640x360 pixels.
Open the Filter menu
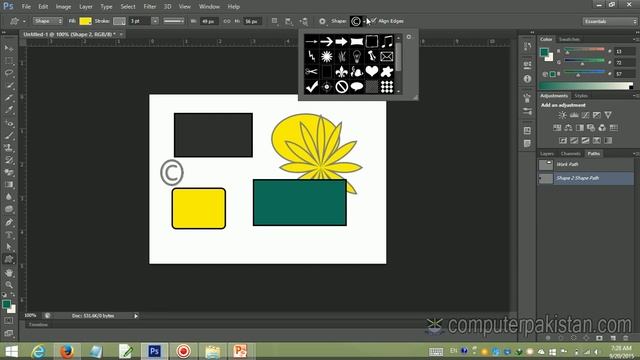[149, 7]
